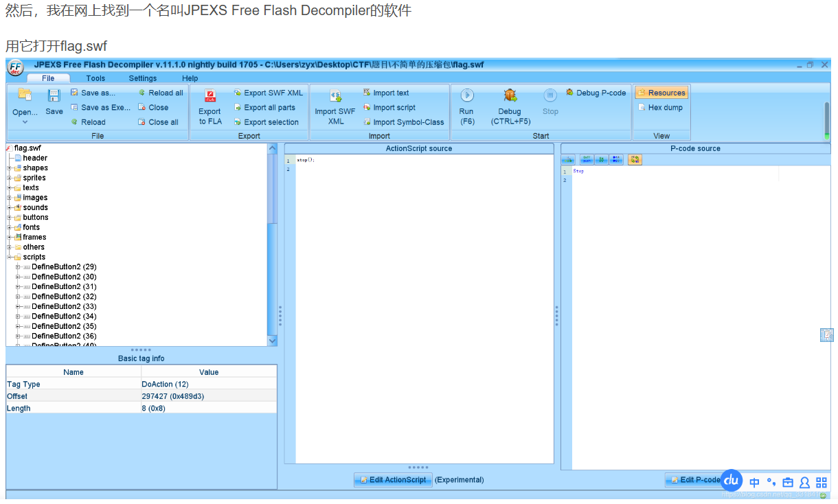
Task: Select DefineButton2 (29) script
Action: 64,266
